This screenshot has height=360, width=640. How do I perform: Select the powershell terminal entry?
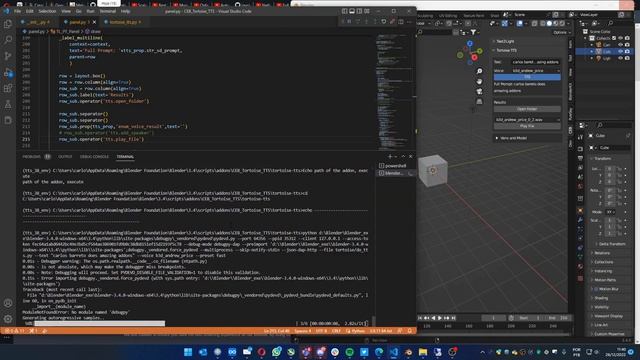pyautogui.click(x=396, y=166)
